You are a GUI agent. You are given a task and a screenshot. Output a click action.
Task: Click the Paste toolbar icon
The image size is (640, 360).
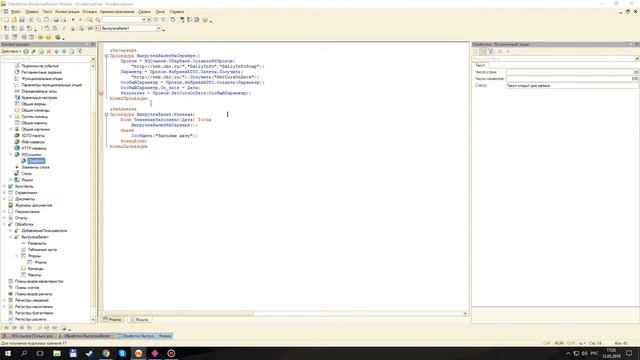pos(47,20)
